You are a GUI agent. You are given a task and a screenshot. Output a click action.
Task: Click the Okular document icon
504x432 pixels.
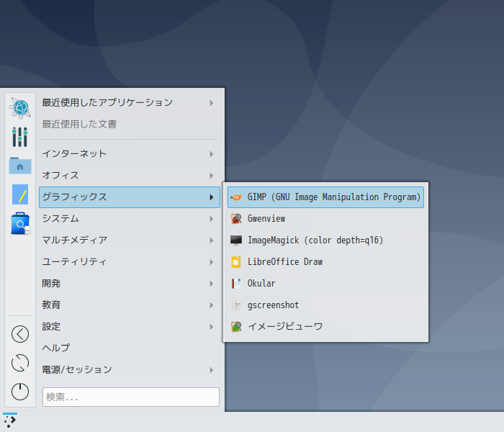point(236,284)
